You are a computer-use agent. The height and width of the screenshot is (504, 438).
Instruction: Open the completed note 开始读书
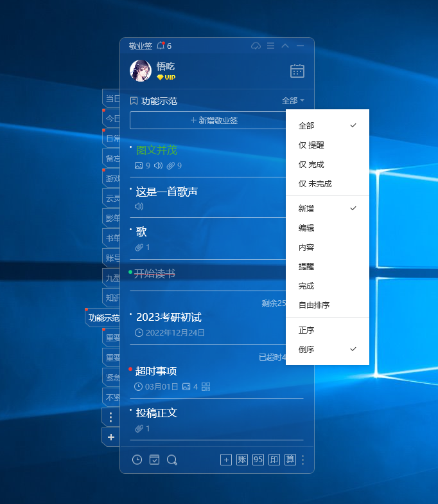[154, 274]
